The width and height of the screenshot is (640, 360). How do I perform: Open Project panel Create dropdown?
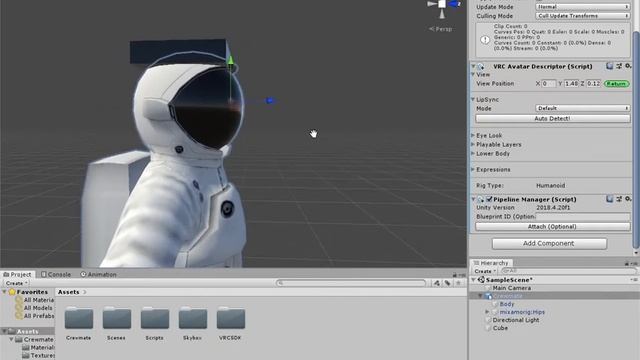16,283
